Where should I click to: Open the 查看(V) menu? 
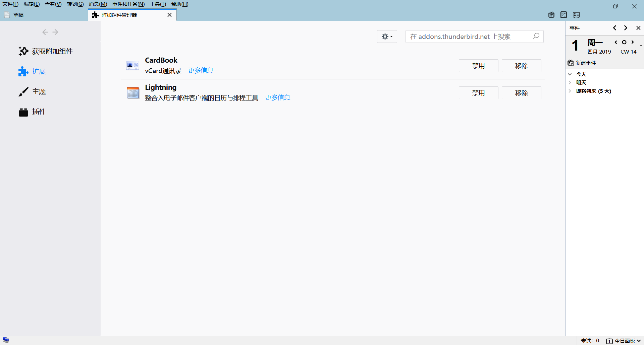(53, 4)
